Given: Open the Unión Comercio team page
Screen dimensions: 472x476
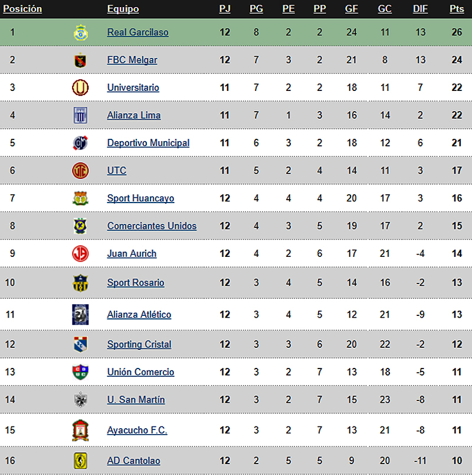Looking at the screenshot, I should pyautogui.click(x=140, y=372).
